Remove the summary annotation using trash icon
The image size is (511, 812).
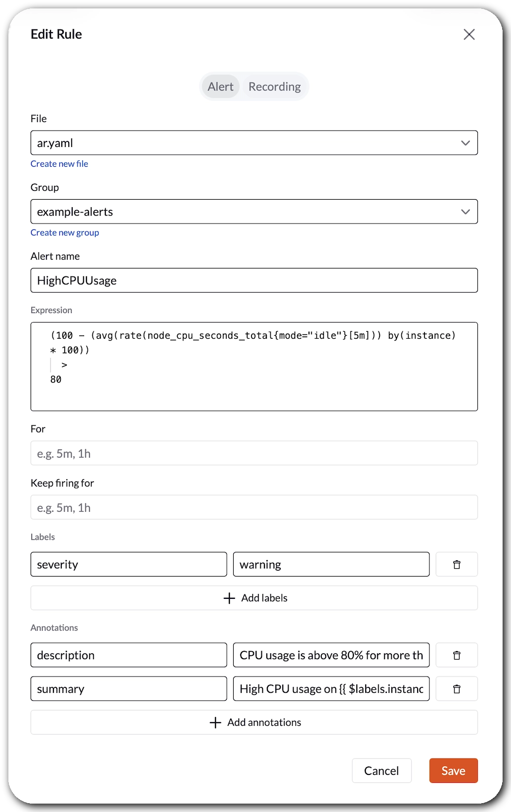pos(456,689)
